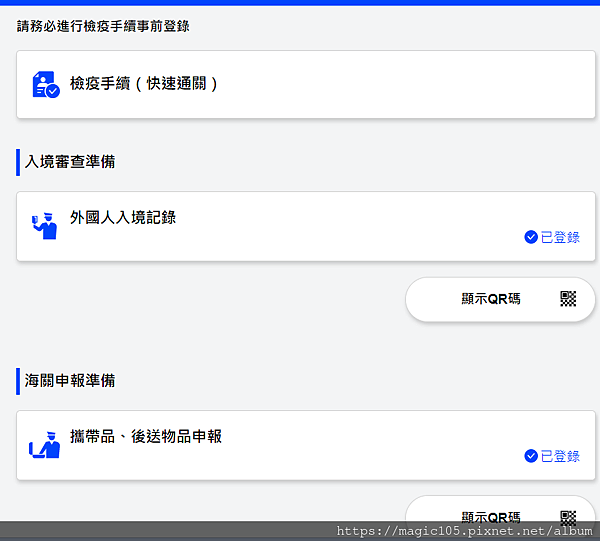Click blue checkmark beside customs declaration 已登錄

pos(531,456)
